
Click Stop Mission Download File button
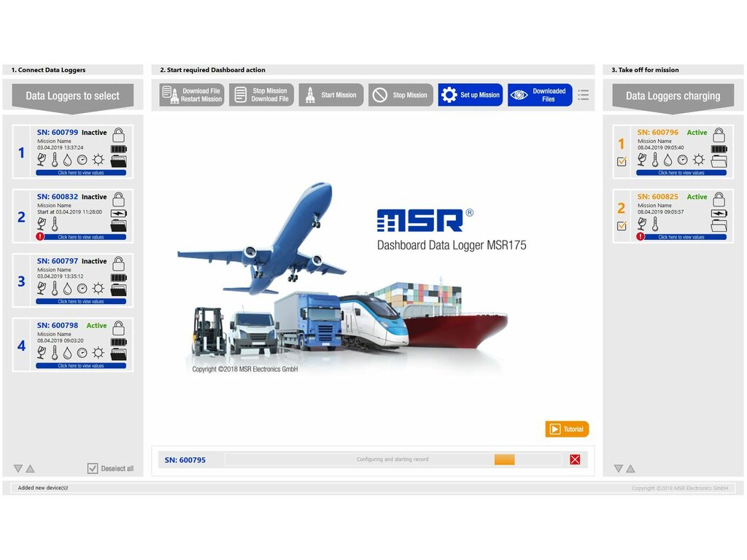point(262,95)
